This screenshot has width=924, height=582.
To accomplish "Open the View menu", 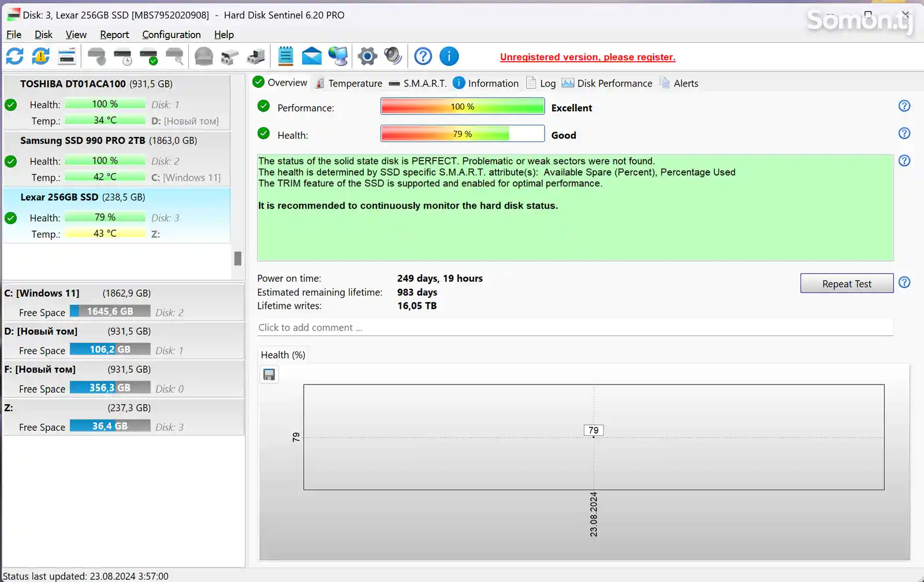I will [76, 35].
